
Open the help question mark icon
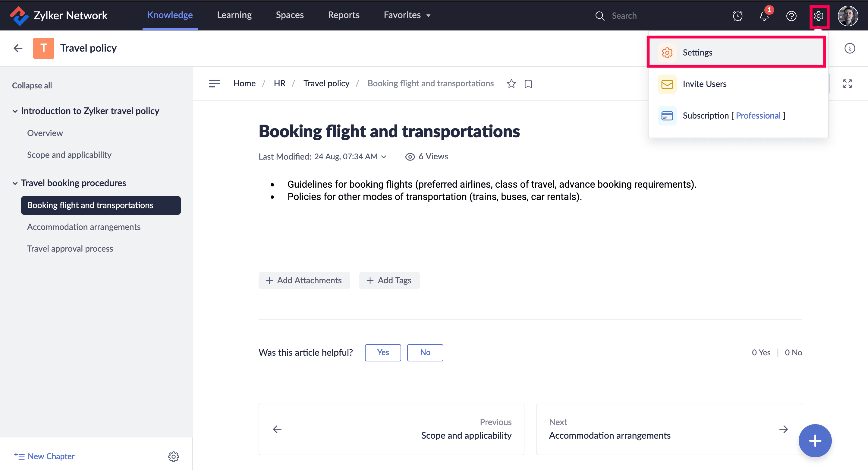[x=791, y=16]
